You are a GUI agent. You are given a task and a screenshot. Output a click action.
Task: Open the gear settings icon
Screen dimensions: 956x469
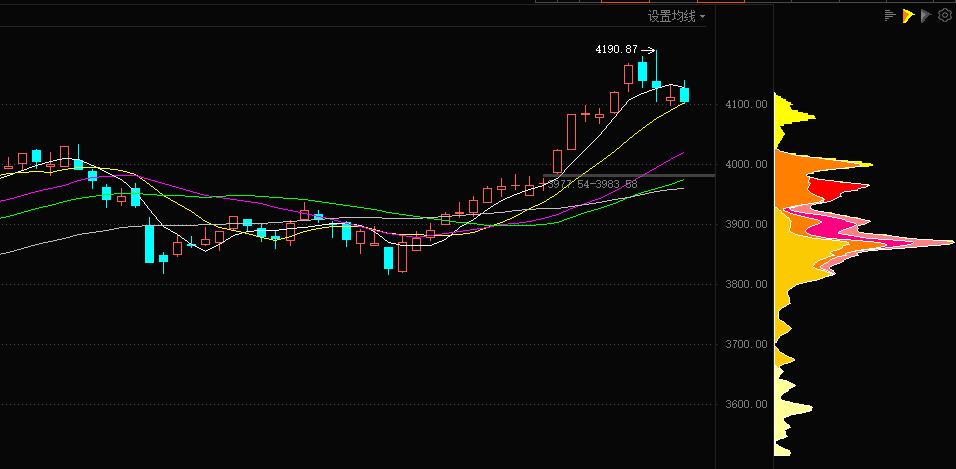pyautogui.click(x=944, y=16)
